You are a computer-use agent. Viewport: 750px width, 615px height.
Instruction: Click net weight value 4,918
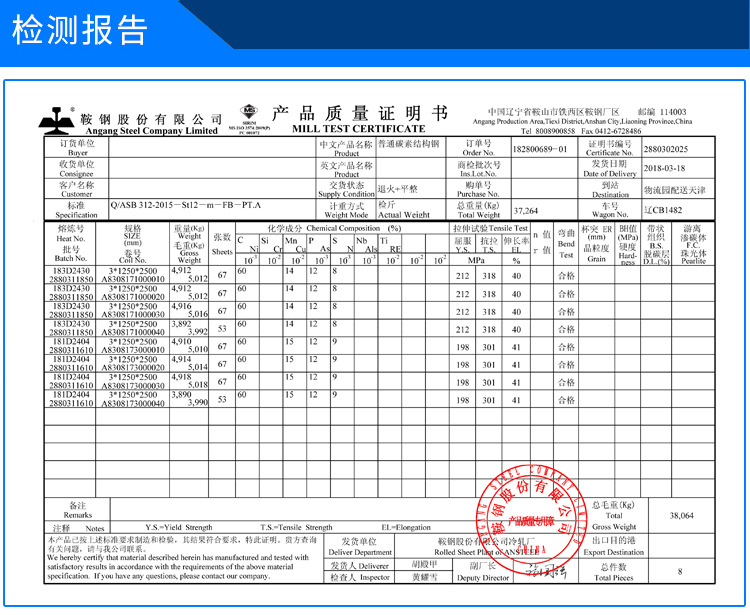tap(181, 377)
